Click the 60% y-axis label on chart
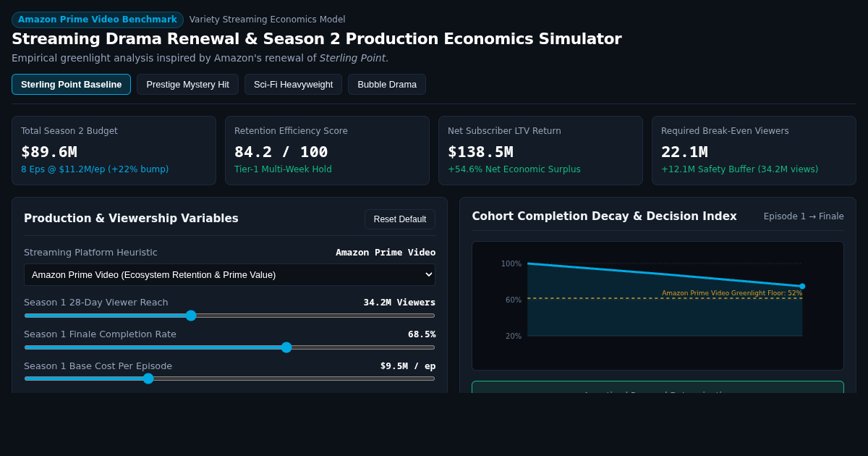 (x=514, y=300)
